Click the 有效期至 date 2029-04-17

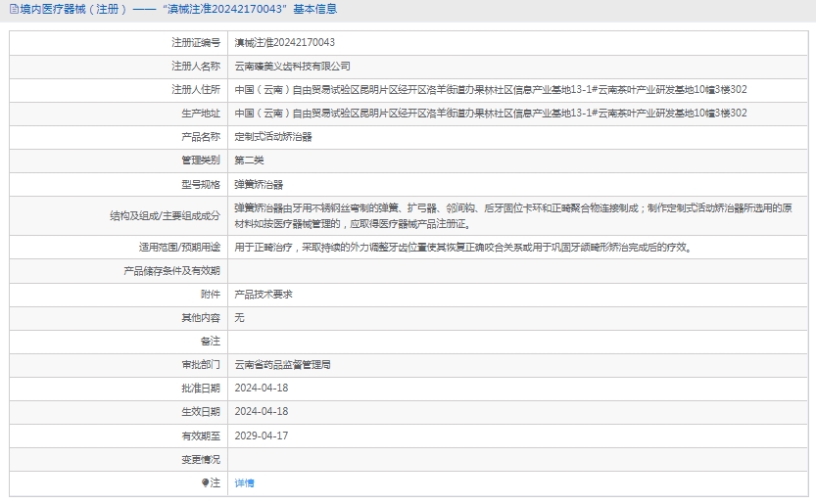point(262,435)
